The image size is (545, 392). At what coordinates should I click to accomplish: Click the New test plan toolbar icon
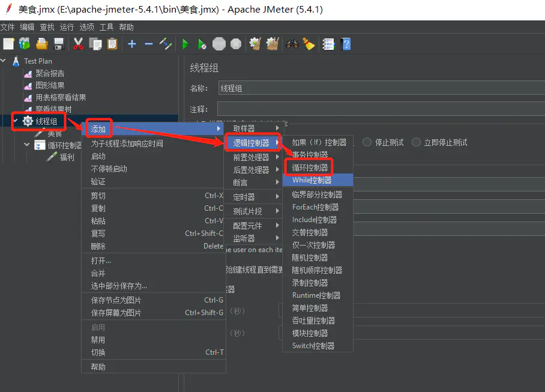click(x=8, y=44)
